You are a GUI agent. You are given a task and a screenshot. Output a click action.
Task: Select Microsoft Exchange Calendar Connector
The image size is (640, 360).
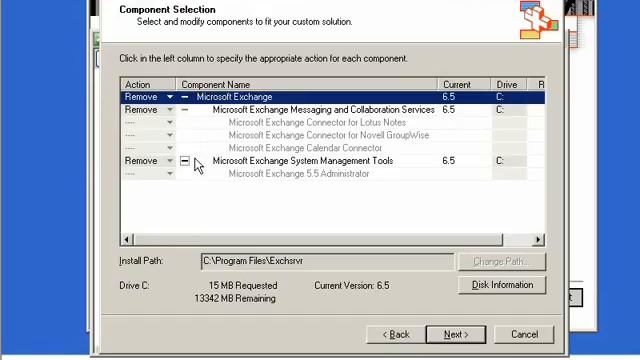click(305, 148)
